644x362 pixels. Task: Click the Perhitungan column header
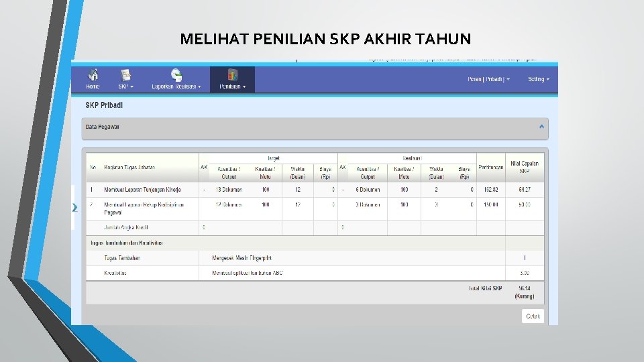[491, 167]
